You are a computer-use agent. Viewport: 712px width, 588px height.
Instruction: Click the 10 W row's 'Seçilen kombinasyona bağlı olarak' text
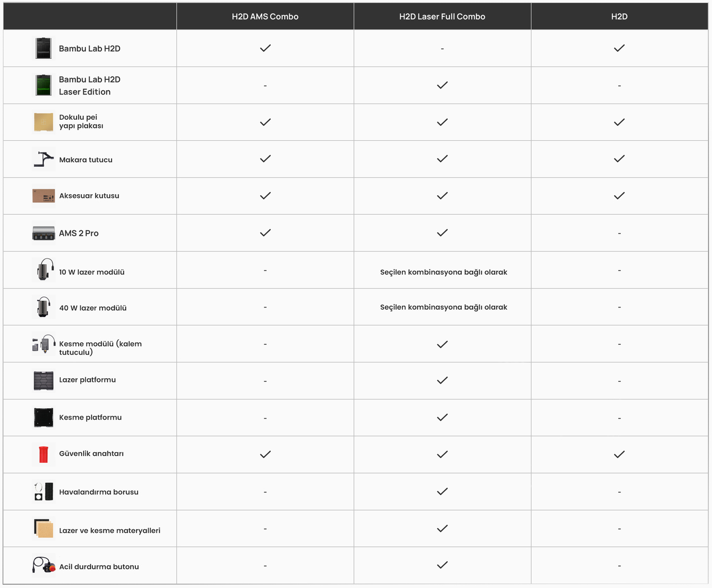[443, 272]
